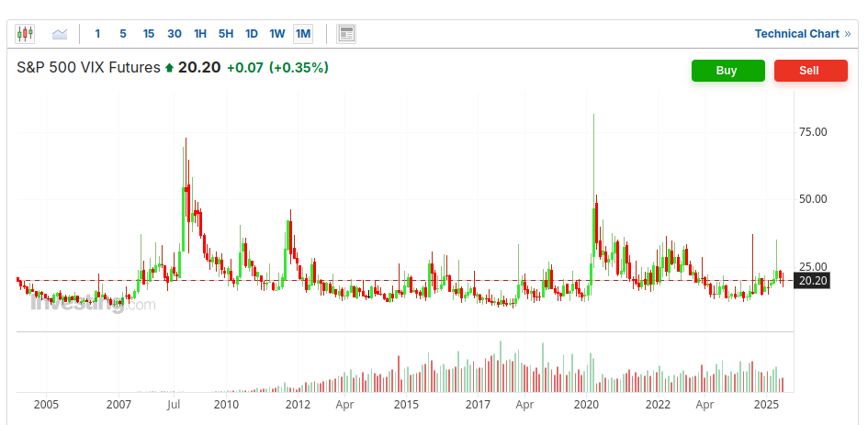Open the Technical Chart link
This screenshot has width=868, height=425.
click(x=803, y=34)
